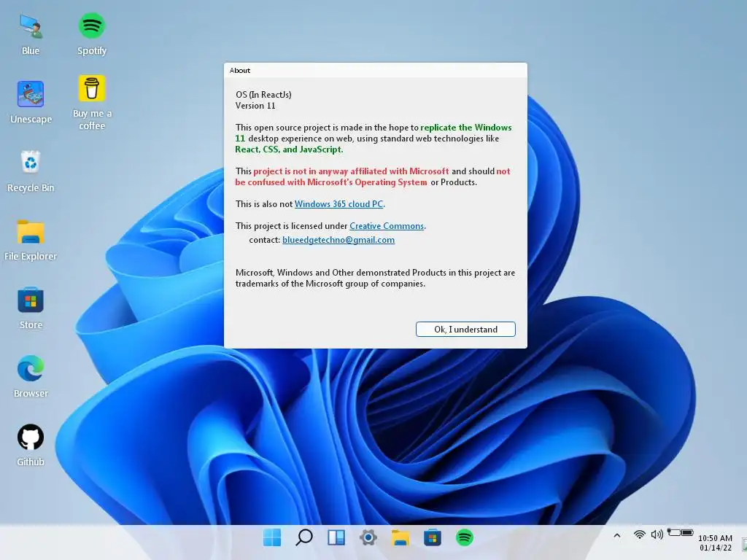This screenshot has width=747, height=560.
Task: Open the Start menu in taskbar
Action: 272,537
